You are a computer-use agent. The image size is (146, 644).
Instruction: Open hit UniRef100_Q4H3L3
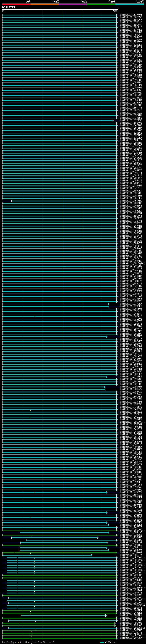(131, 613)
